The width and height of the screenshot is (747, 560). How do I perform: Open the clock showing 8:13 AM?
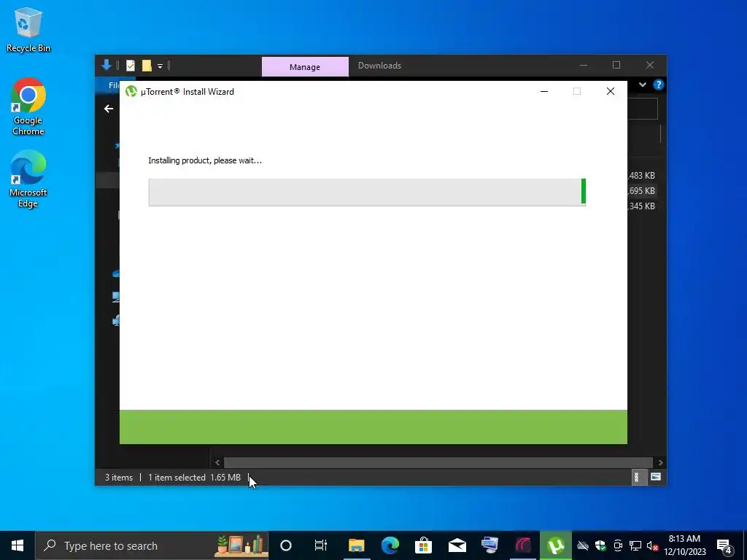[684, 545]
